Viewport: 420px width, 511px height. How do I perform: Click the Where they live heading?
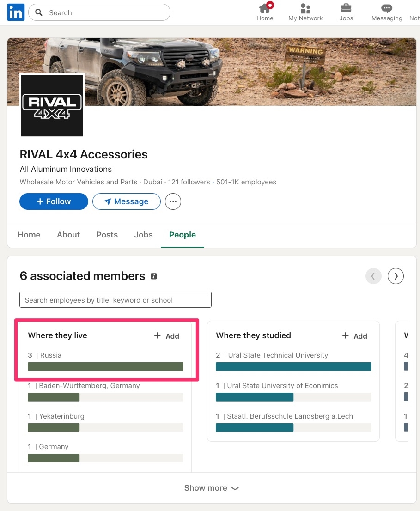pyautogui.click(x=57, y=335)
